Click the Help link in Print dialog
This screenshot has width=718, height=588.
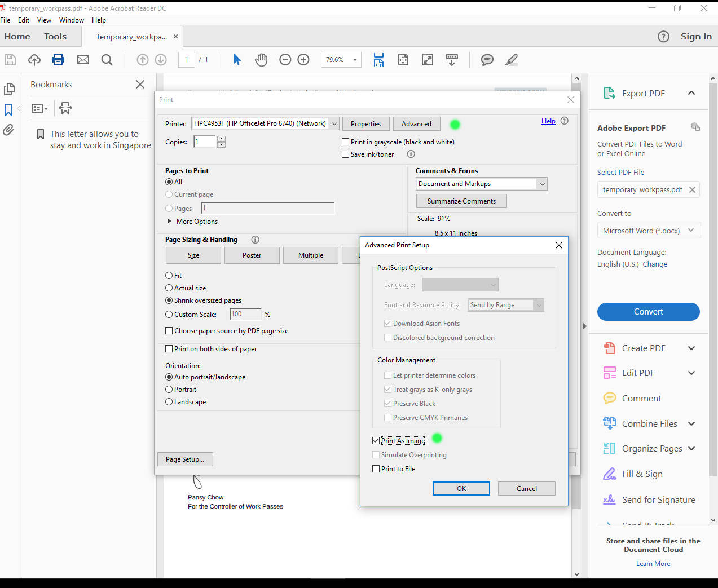click(548, 121)
